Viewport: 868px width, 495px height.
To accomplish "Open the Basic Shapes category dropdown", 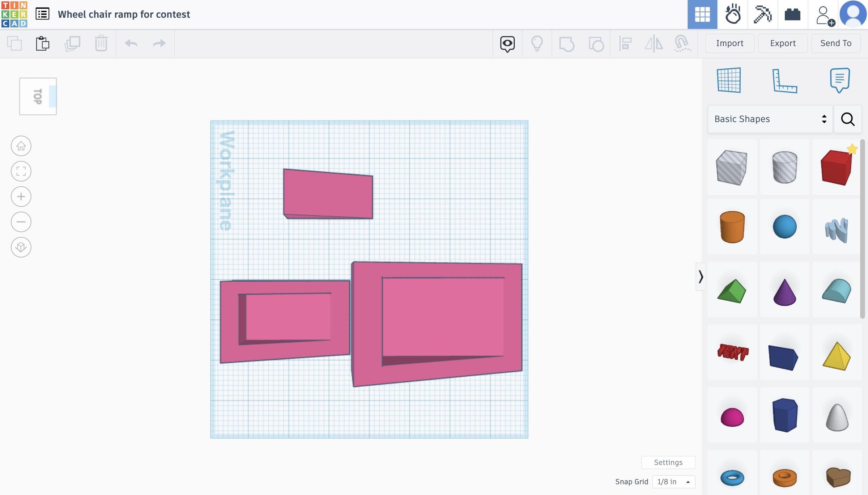I will (770, 119).
